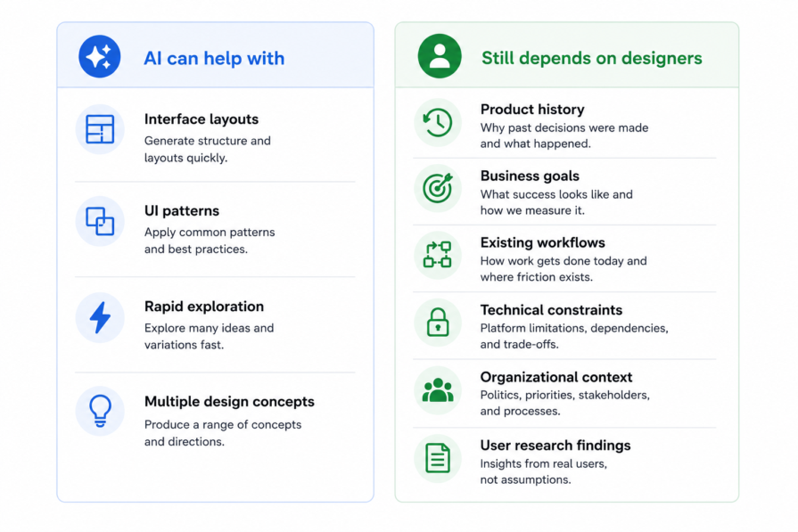Click 'Generate structure and layouts quickly.' description

point(208,150)
